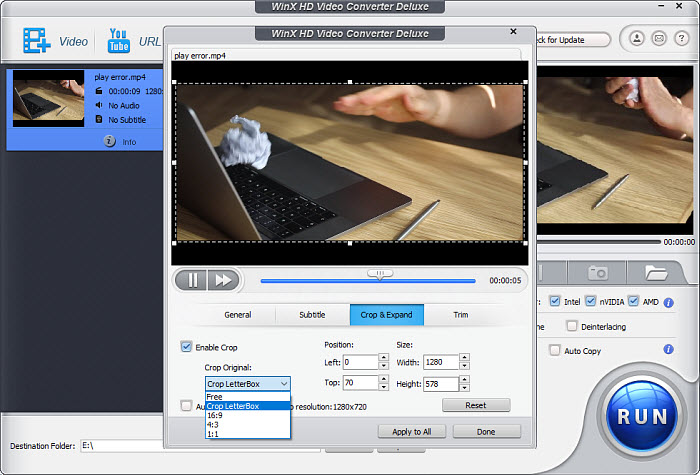Click "play error.mp4" filename tab

(200, 55)
